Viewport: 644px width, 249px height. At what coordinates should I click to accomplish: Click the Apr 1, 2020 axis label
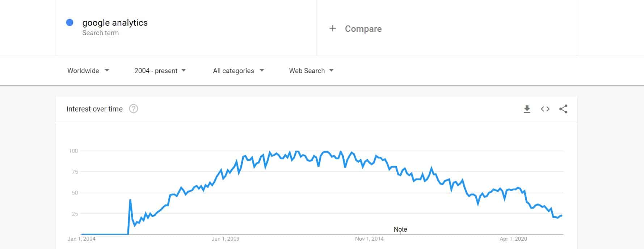tap(513, 239)
